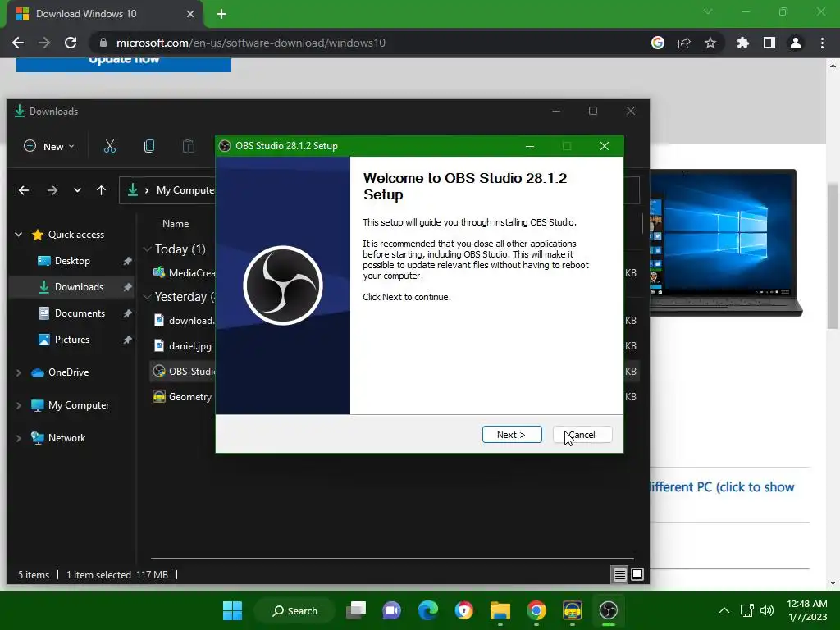Click the Cut scissors icon in Explorer
The width and height of the screenshot is (840, 630).
(110, 146)
